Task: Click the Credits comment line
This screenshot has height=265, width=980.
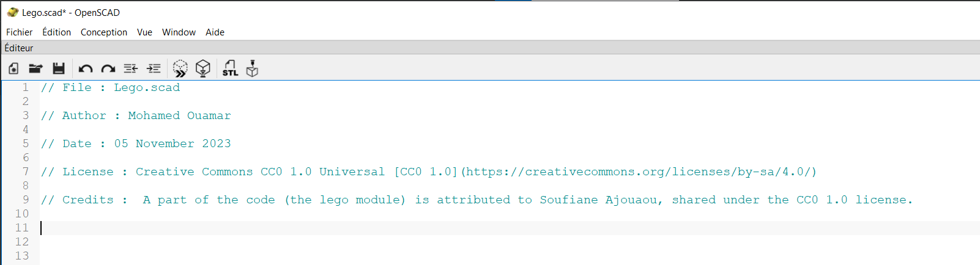Action: tap(477, 200)
